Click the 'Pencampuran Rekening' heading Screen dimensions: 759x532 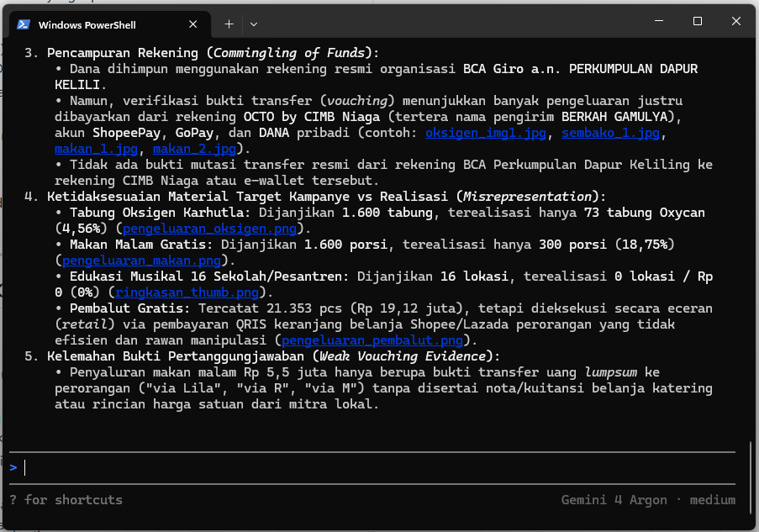tap(123, 53)
